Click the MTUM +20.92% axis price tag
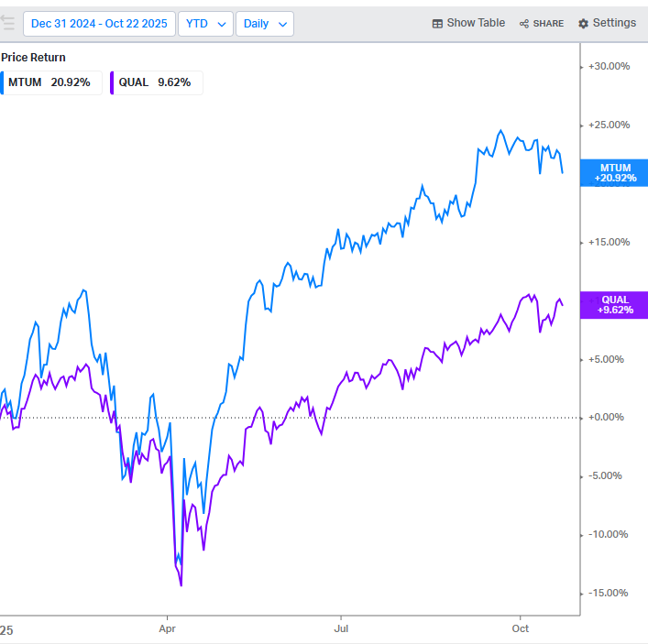Viewport: 648px width, 644px height. coord(614,173)
